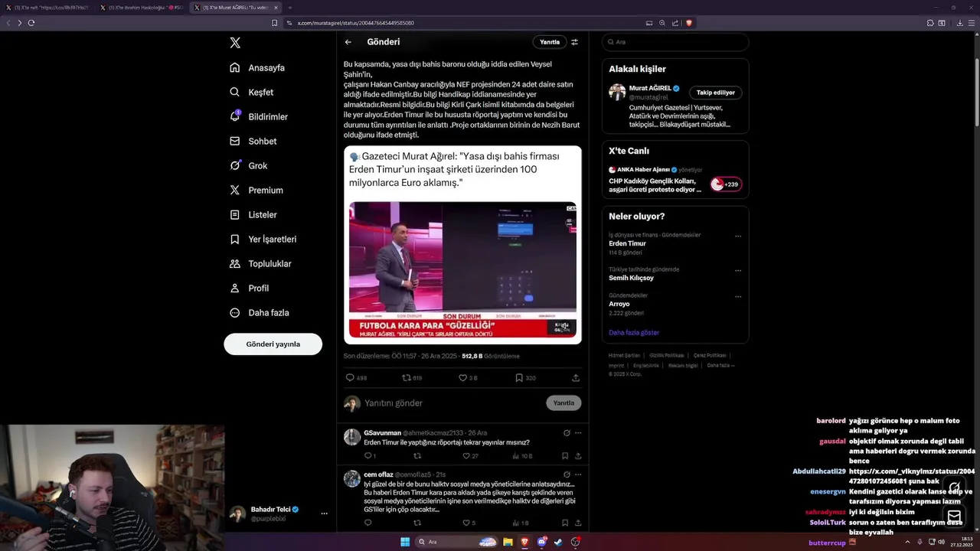Image resolution: width=980 pixels, height=551 pixels.
Task: Open a new browser tab
Action: click(x=290, y=8)
